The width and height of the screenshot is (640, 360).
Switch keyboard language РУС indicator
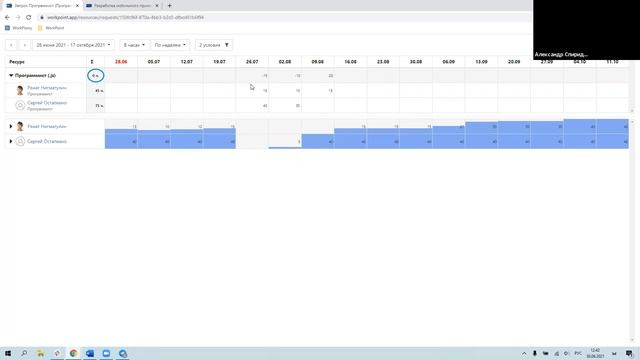(x=578, y=353)
